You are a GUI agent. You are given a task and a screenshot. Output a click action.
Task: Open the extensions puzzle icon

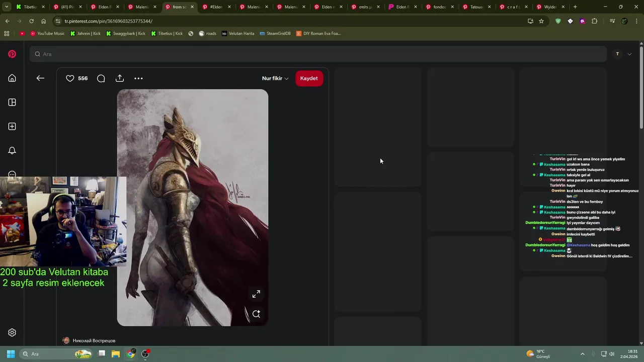pyautogui.click(x=594, y=21)
